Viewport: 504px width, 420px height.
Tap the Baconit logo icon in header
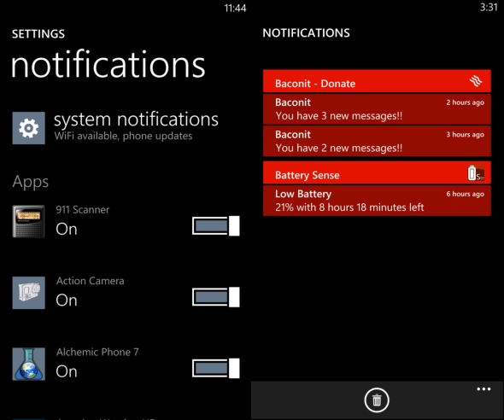tap(476, 81)
